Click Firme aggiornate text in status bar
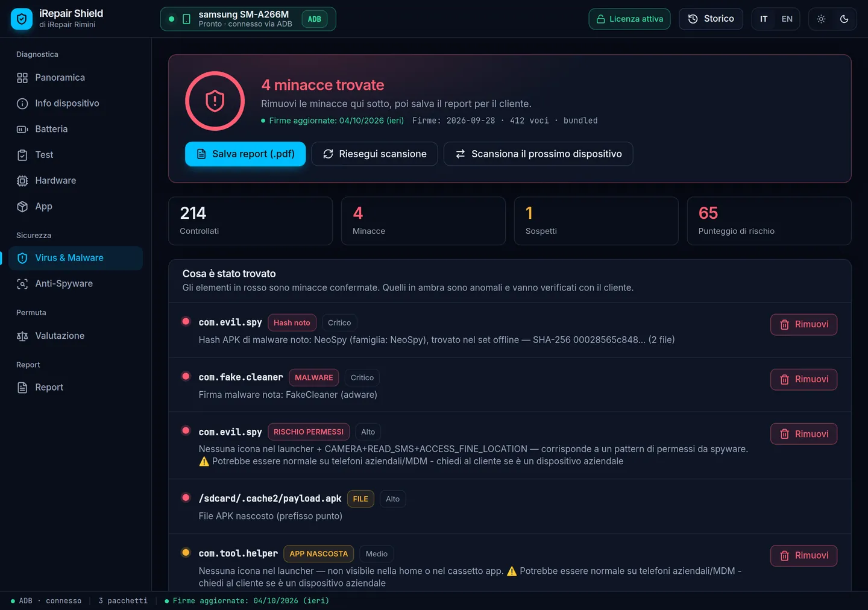Screen dimensions: 868x610 click(251, 601)
